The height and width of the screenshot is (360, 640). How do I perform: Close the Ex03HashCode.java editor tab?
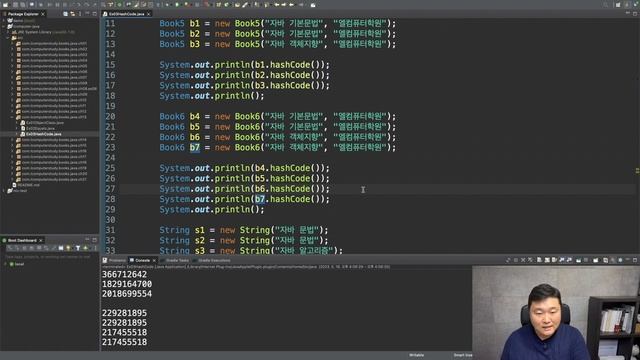tap(149, 14)
